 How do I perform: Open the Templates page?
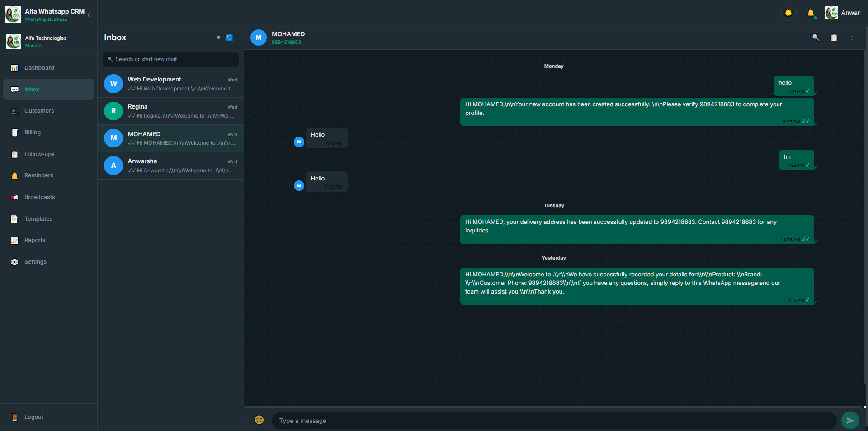[x=48, y=219]
